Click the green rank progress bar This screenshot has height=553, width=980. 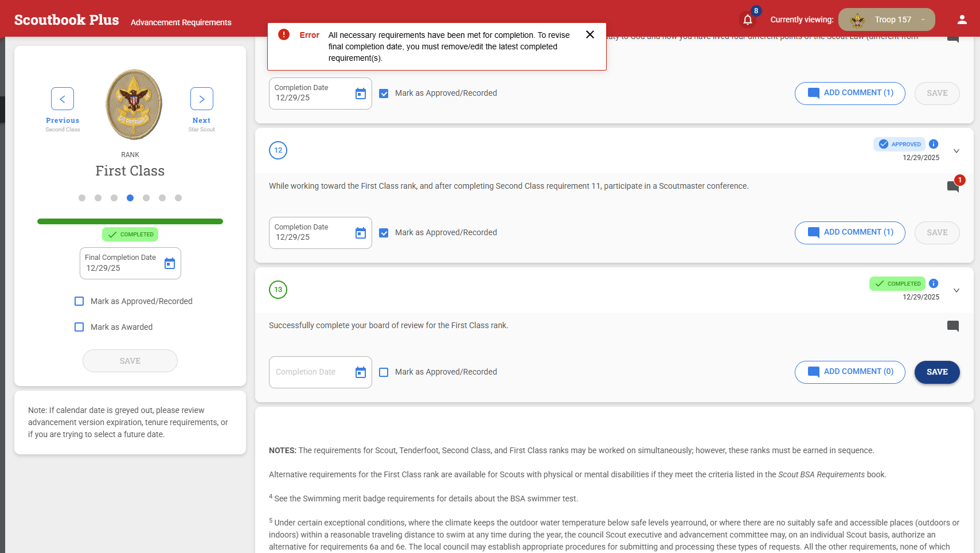[130, 221]
